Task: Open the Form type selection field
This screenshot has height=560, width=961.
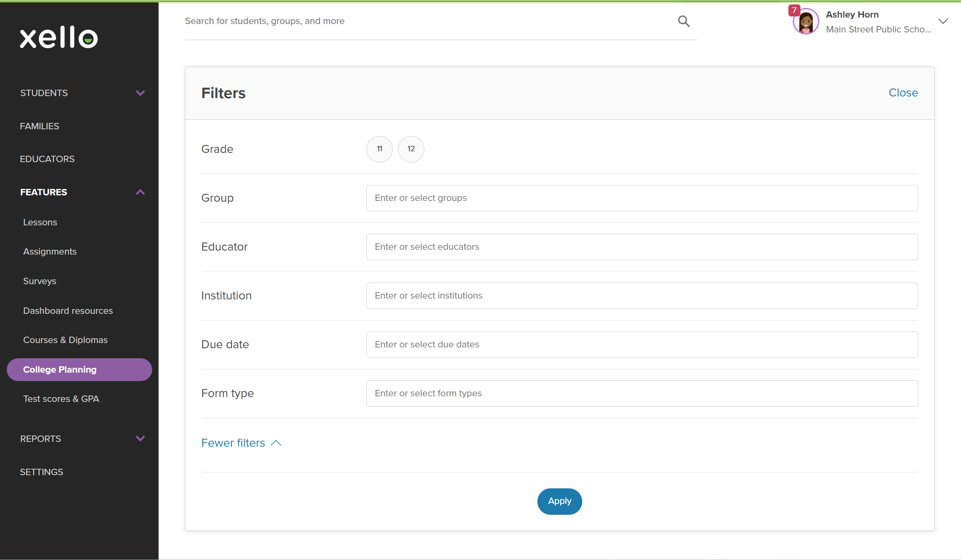Action: click(642, 393)
